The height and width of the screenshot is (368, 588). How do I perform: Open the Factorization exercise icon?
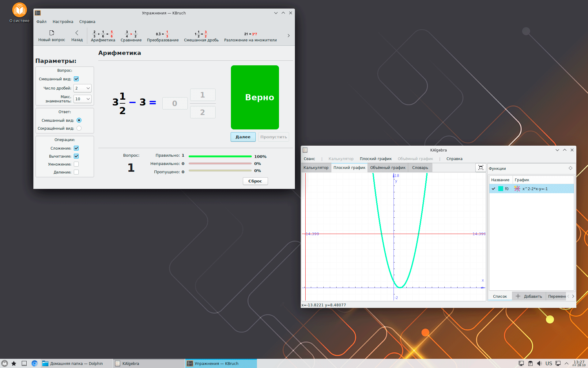[x=250, y=34]
